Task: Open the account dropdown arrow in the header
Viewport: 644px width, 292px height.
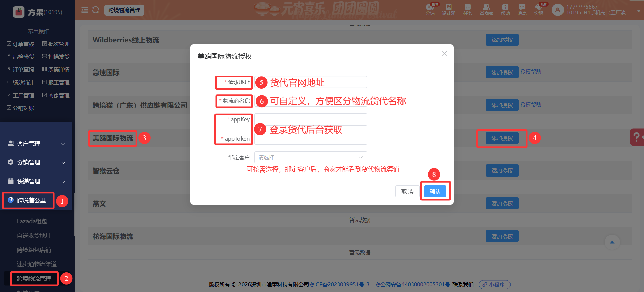Action: tap(639, 11)
